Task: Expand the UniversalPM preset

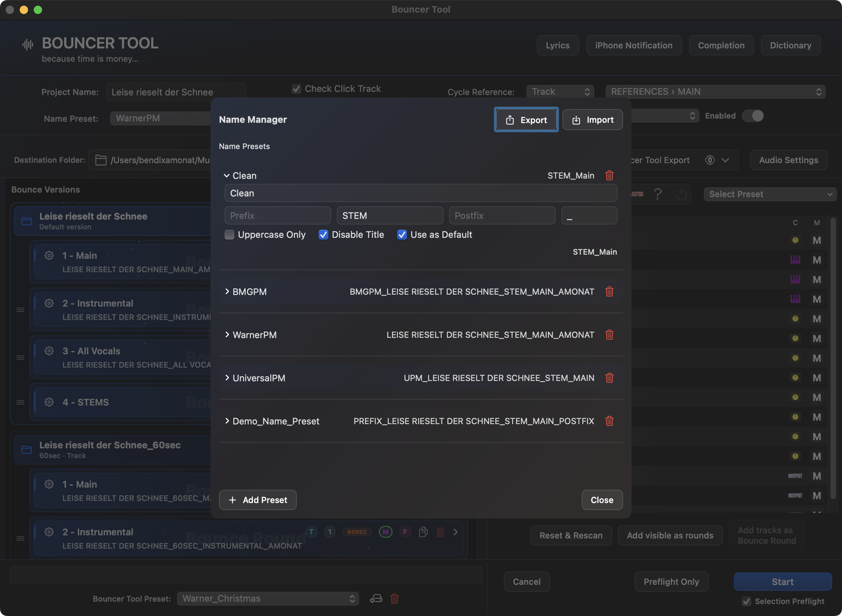Action: tap(227, 378)
